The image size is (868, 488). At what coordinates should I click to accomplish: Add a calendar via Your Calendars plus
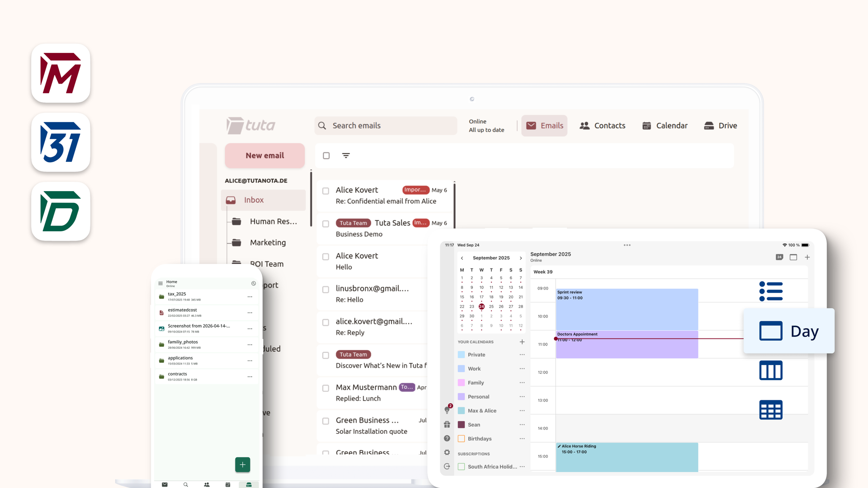pyautogui.click(x=522, y=342)
